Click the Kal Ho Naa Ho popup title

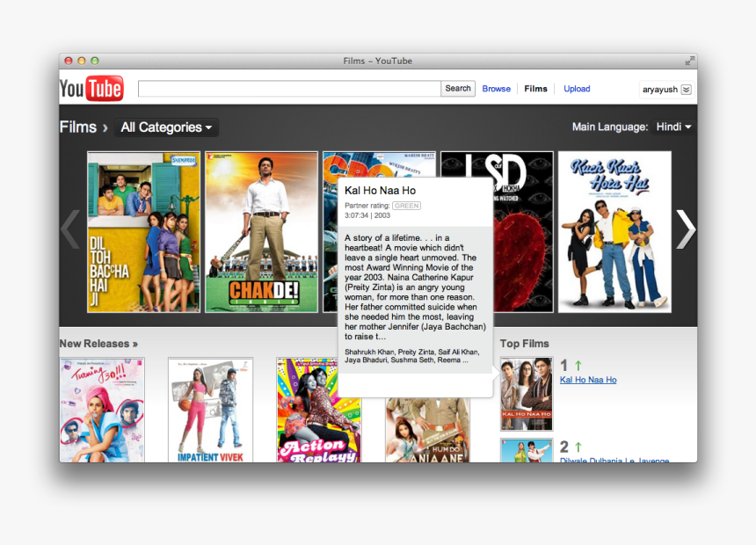(380, 191)
